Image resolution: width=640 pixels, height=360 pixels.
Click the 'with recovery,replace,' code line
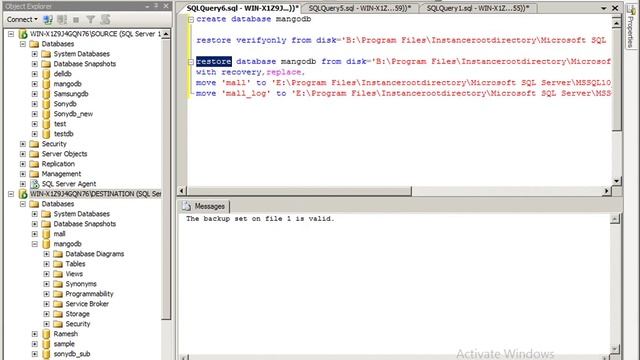(251, 72)
